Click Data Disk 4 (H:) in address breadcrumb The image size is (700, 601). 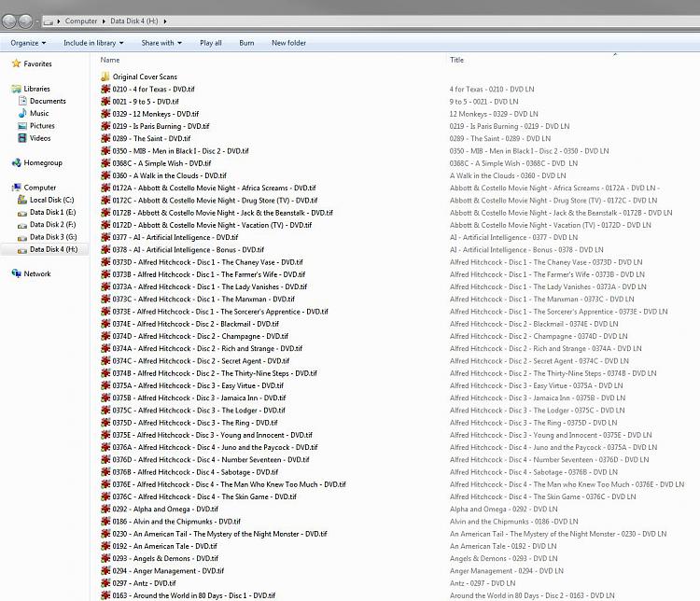pyautogui.click(x=134, y=21)
